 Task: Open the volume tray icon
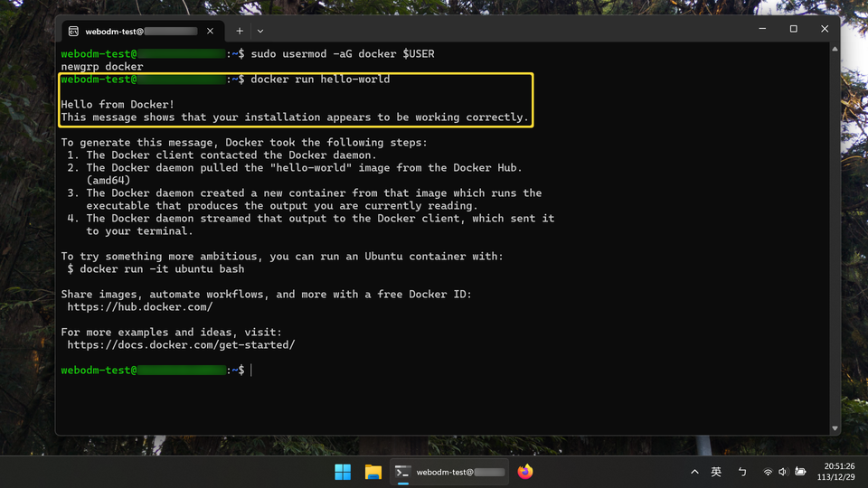tap(783, 472)
